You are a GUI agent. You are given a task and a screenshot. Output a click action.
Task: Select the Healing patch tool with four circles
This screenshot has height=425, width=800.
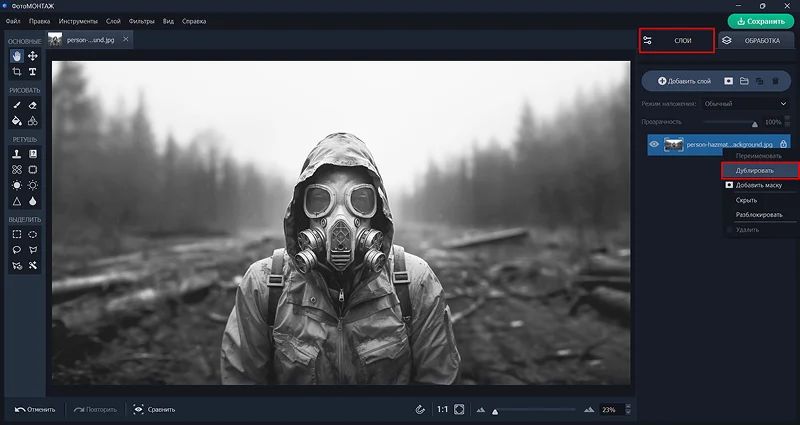[17, 169]
